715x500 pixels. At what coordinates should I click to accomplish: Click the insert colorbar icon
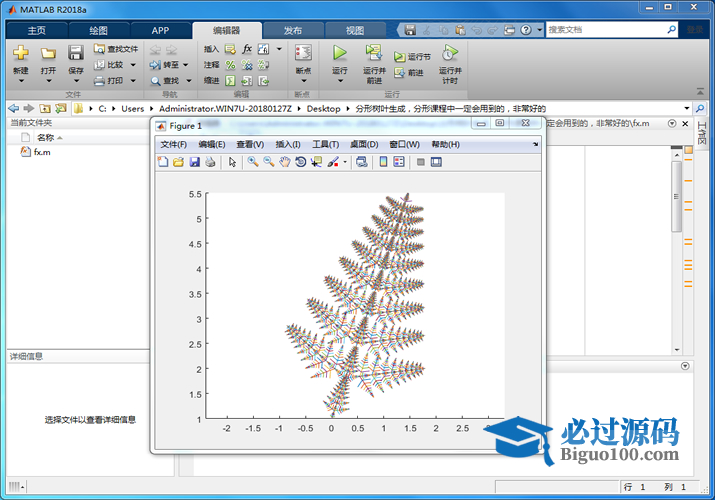pos(383,162)
